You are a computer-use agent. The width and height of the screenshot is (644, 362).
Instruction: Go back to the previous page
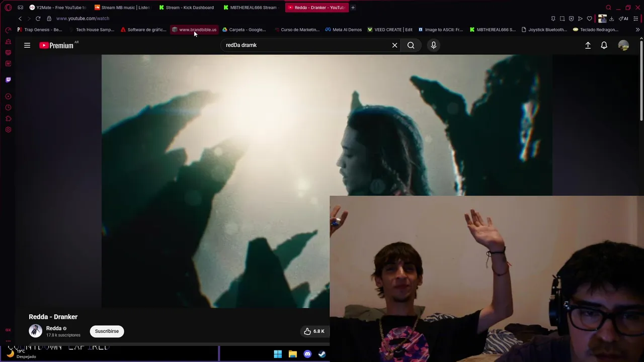(20, 19)
